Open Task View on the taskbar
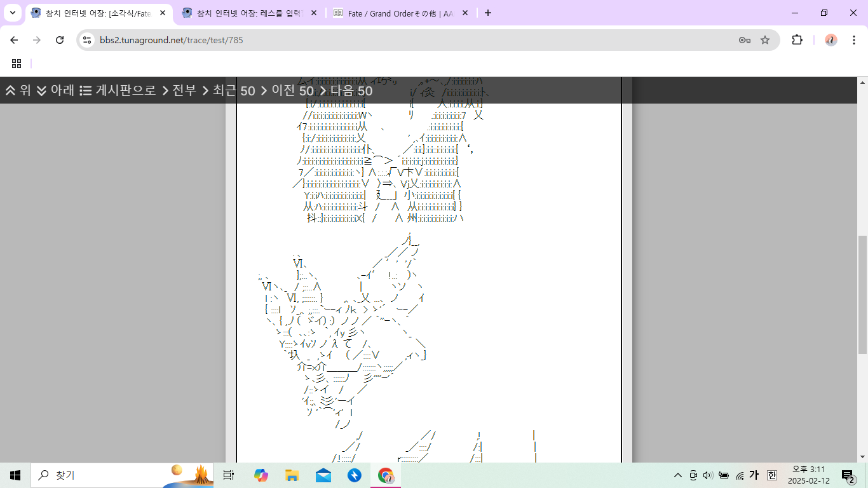The width and height of the screenshot is (868, 488). pos(229,475)
